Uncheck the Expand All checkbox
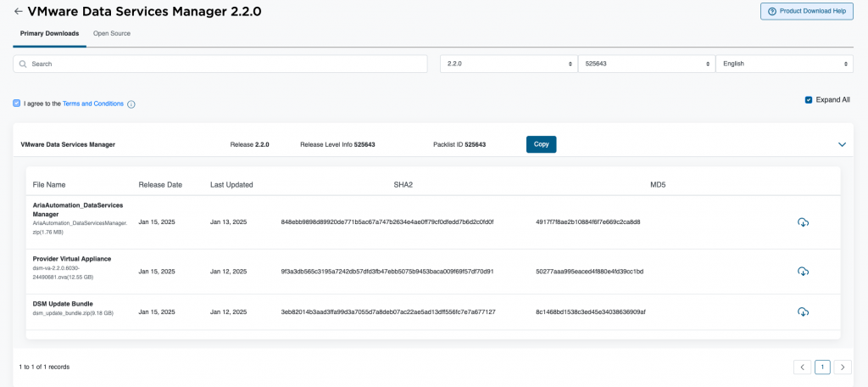The height and width of the screenshot is (387, 868). [x=809, y=100]
